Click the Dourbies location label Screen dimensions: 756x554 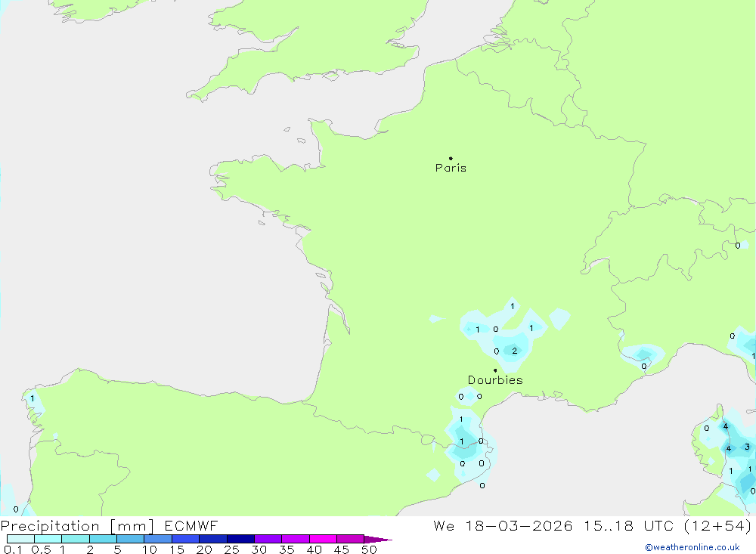point(495,380)
